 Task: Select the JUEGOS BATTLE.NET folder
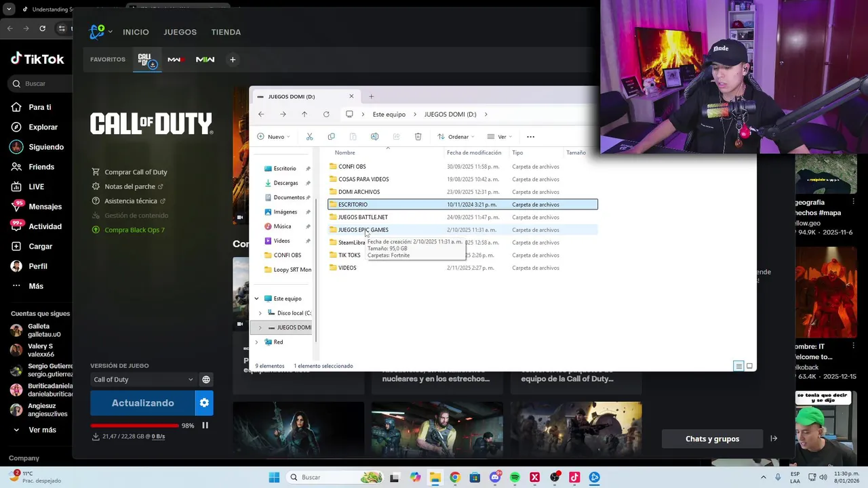(462, 218)
